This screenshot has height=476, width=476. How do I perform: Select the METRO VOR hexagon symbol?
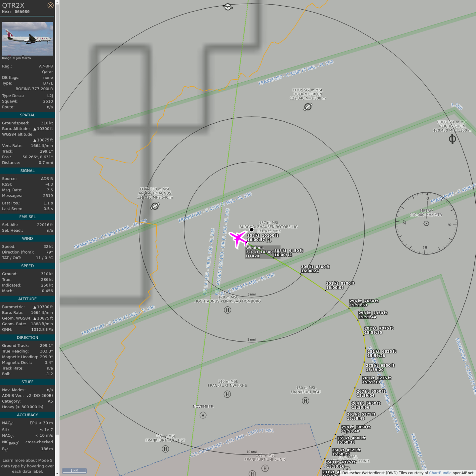tap(426, 223)
